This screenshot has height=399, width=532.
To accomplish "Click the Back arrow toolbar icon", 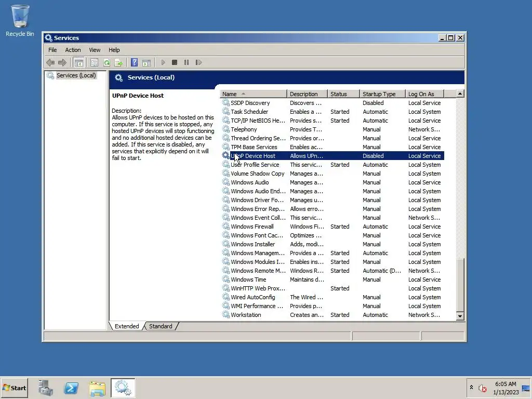I will [50, 62].
